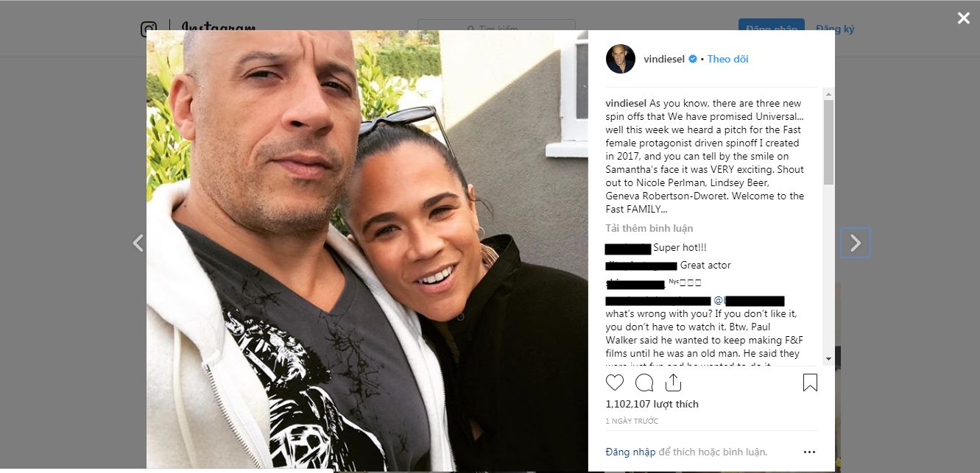Save post with bookmark icon
980x473 pixels.
pyautogui.click(x=810, y=383)
